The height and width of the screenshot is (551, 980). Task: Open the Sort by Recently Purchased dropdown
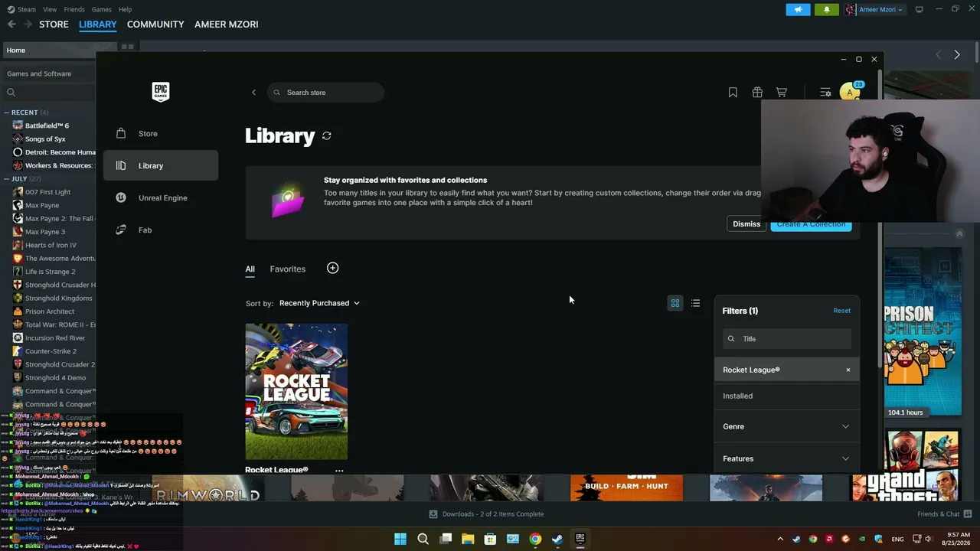(x=319, y=303)
